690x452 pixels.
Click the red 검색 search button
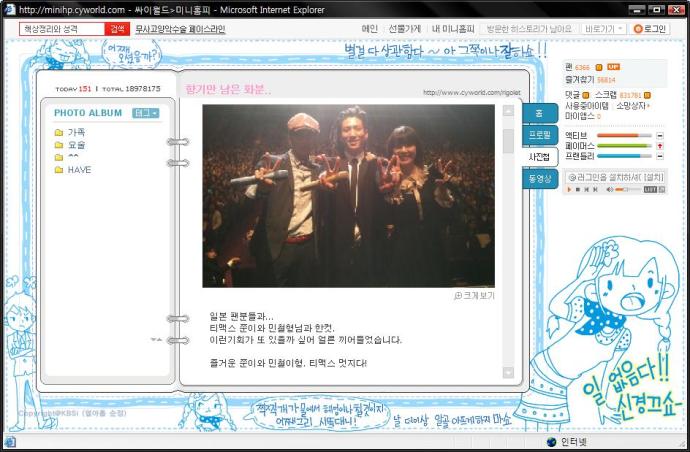[x=117, y=29]
